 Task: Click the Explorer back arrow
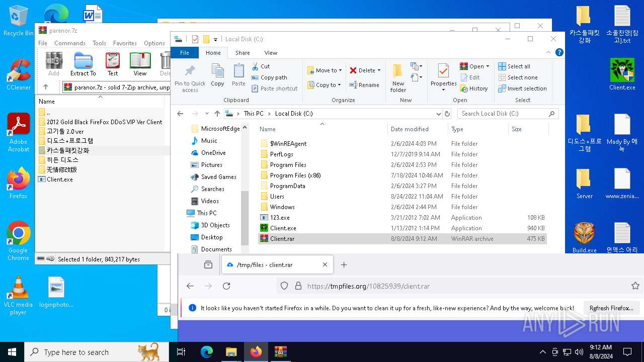point(181,114)
